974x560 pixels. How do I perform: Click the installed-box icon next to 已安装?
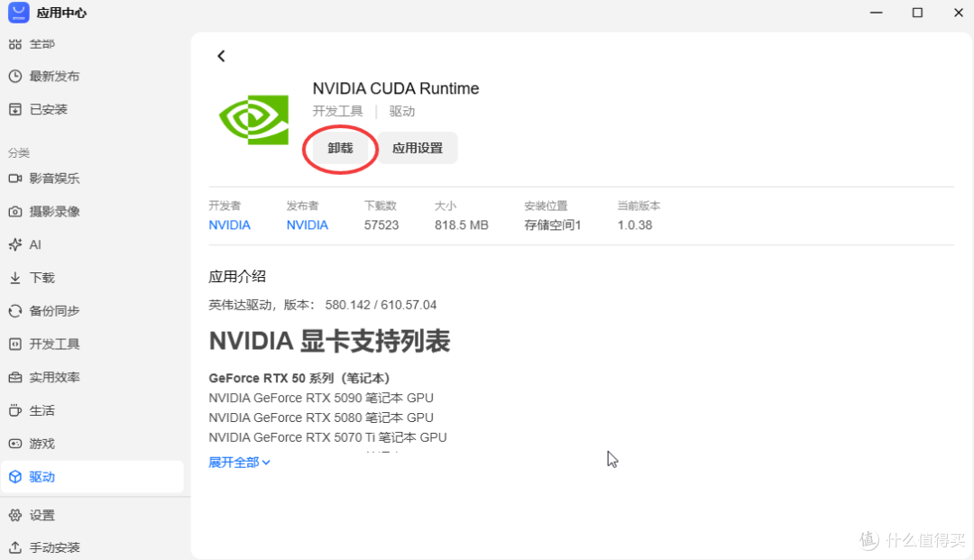click(x=15, y=109)
